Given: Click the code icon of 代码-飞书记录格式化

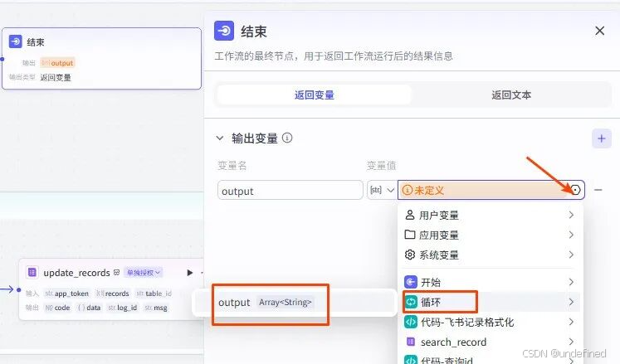Looking at the screenshot, I should click(x=411, y=322).
